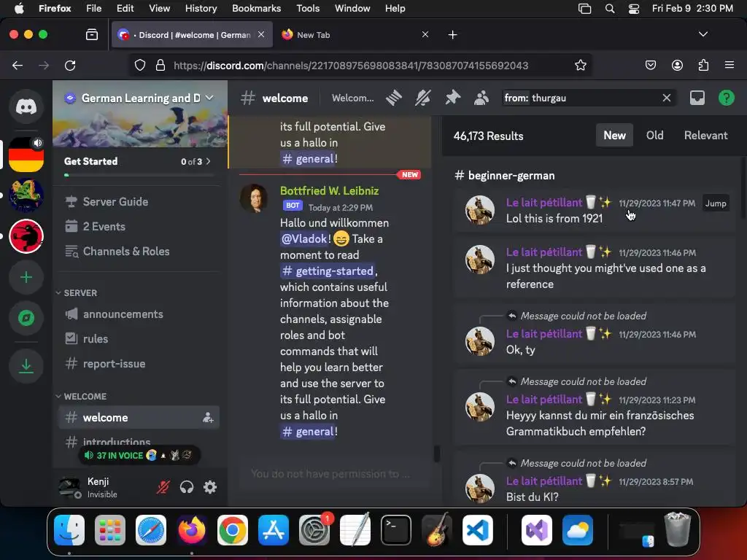Open user settings gear icon

[x=210, y=487]
